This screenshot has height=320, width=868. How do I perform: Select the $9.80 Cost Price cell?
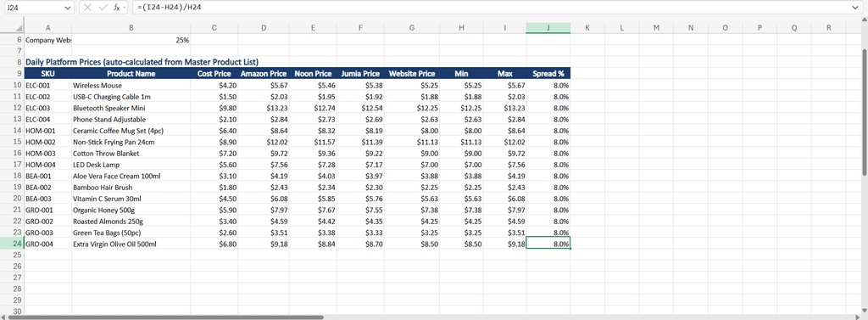tap(214, 108)
